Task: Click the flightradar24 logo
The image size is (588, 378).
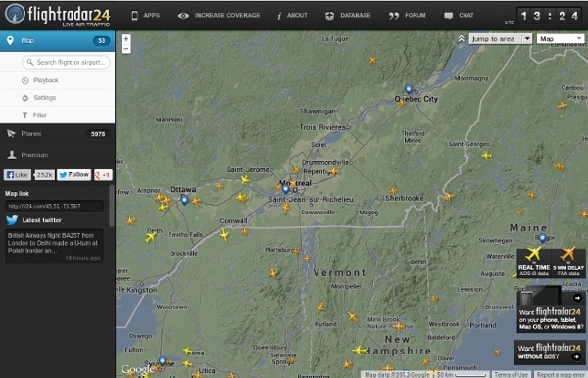Action: pyautogui.click(x=58, y=16)
